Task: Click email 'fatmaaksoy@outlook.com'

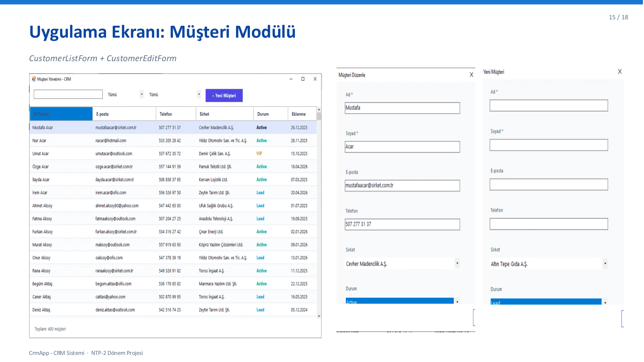Action: pos(115,219)
